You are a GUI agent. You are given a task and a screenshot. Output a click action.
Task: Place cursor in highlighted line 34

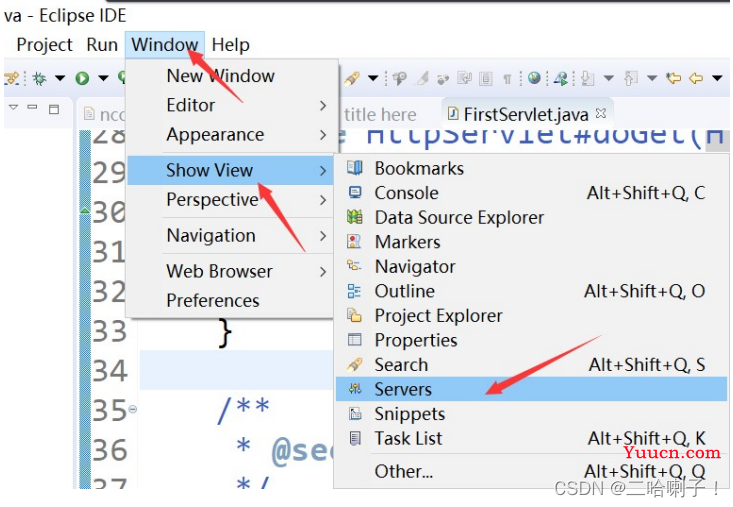point(236,370)
